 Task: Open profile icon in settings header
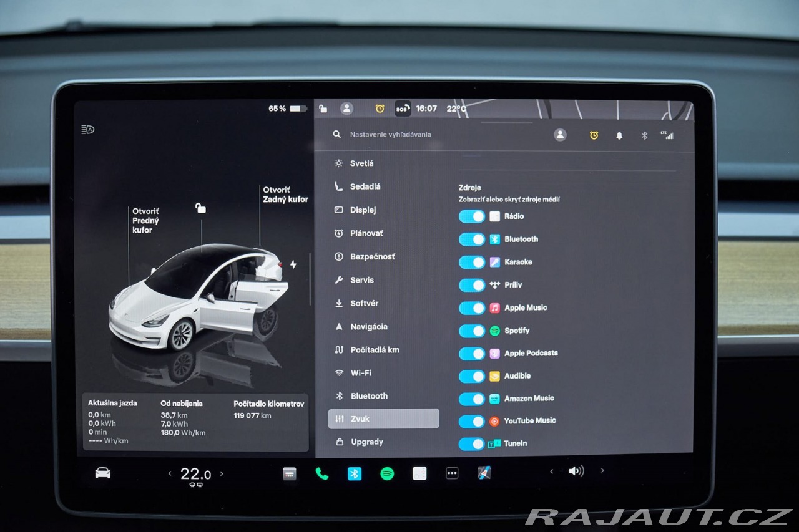(560, 135)
